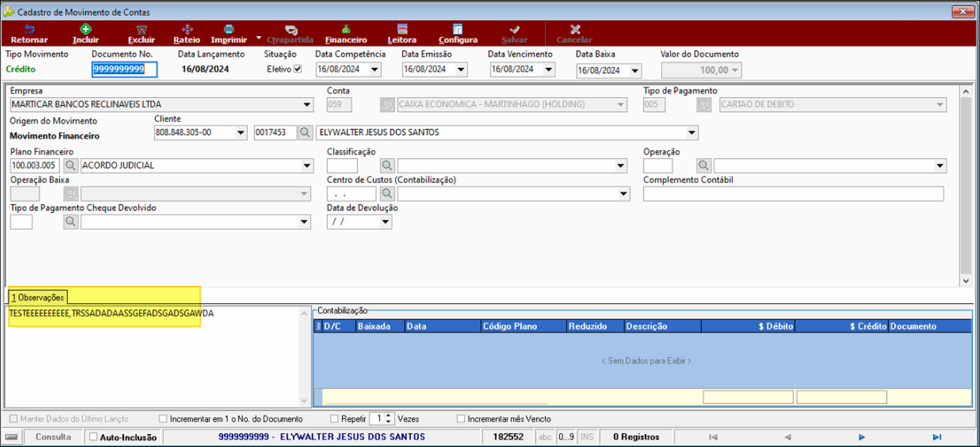Expand the Centro de Custos dropdown
This screenshot has height=447, width=980.
pos(623,194)
